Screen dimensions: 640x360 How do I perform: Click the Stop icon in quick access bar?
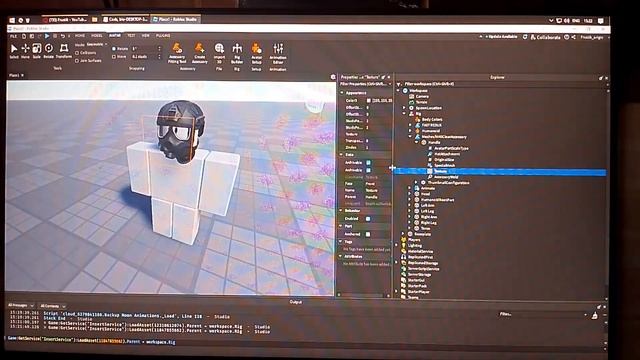(x=55, y=36)
